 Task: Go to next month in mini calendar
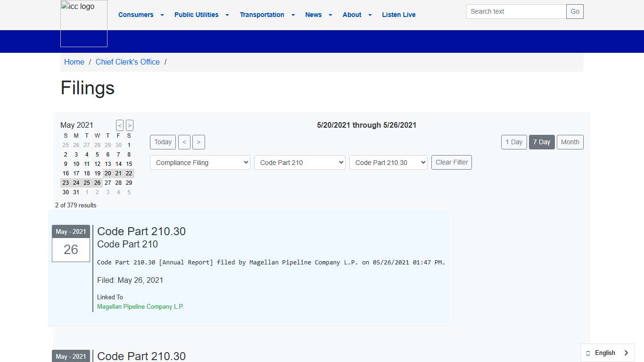point(130,125)
